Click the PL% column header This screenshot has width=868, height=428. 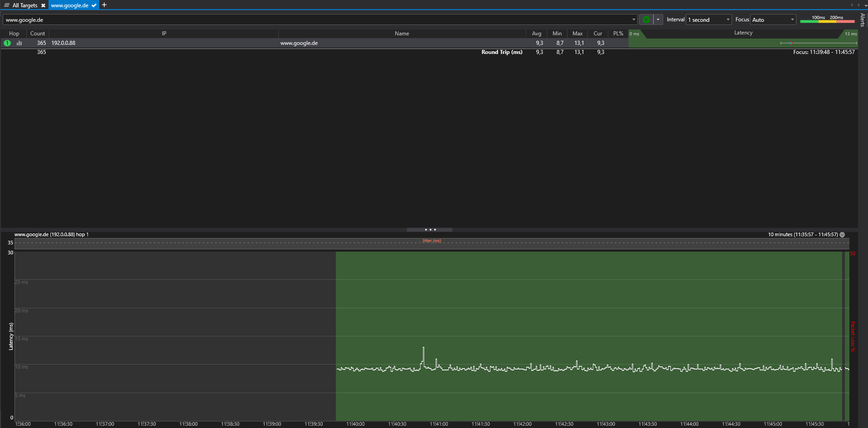pos(618,34)
